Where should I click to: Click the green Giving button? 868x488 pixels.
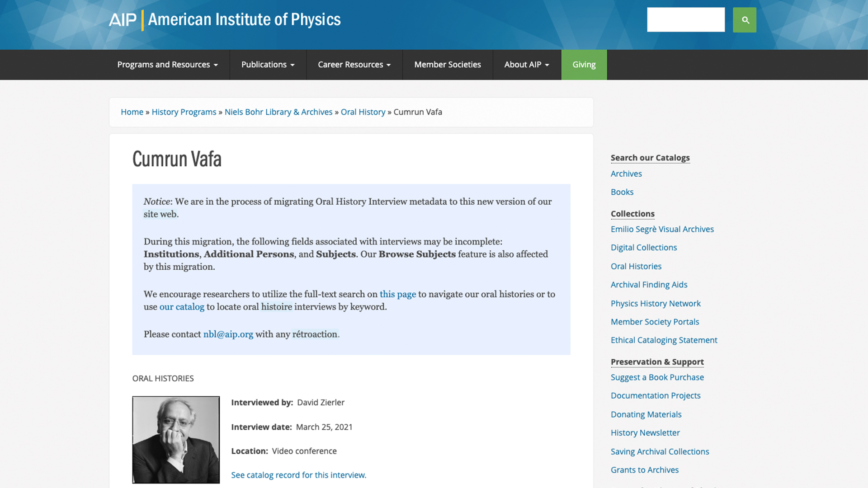point(584,65)
